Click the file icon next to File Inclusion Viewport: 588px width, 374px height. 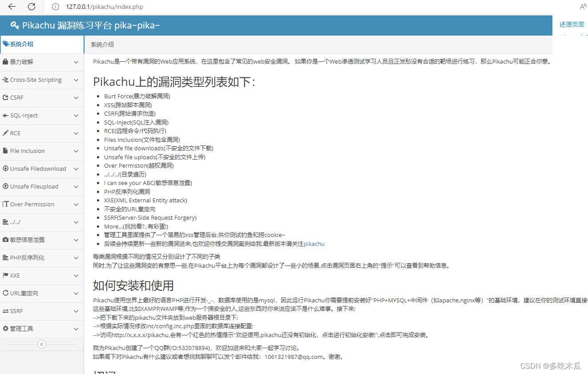tap(6, 151)
